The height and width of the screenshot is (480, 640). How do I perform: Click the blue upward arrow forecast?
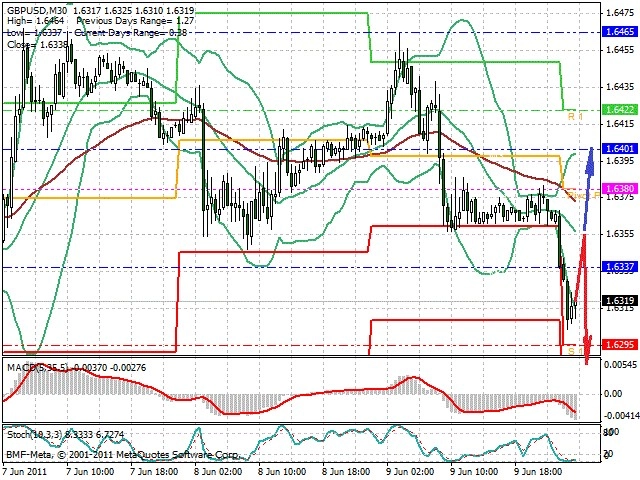pos(588,190)
